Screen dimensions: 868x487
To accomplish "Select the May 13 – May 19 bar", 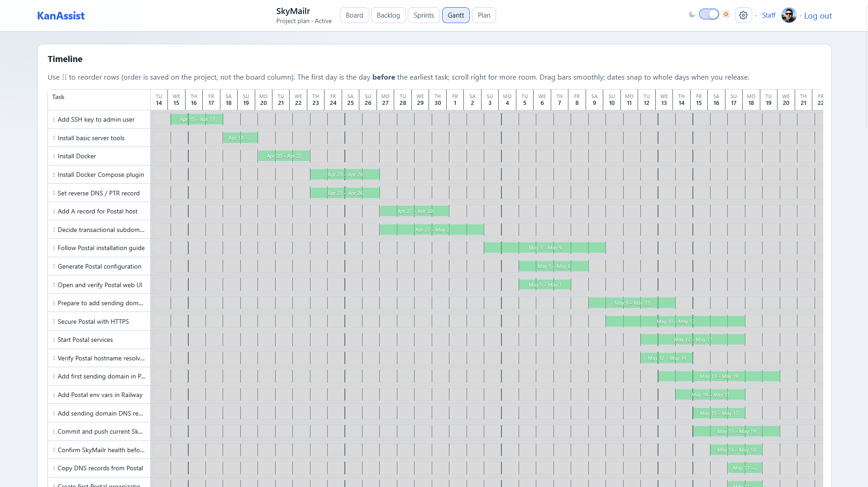I will pyautogui.click(x=719, y=376).
